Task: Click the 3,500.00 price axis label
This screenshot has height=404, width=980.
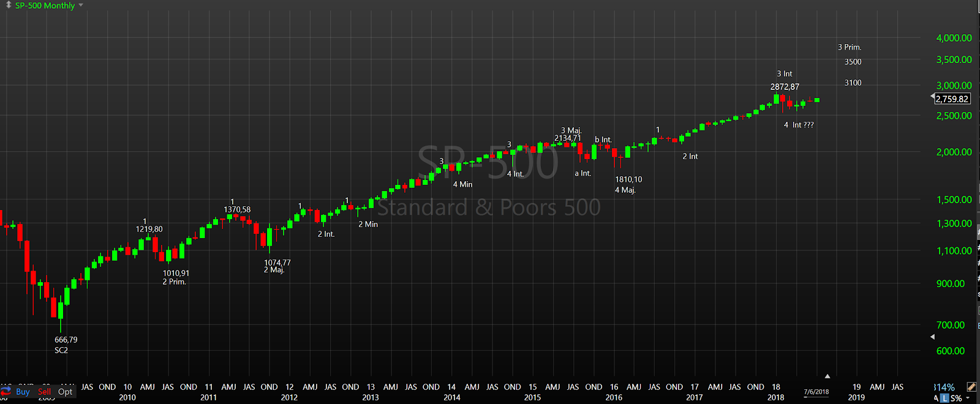Action: point(954,60)
